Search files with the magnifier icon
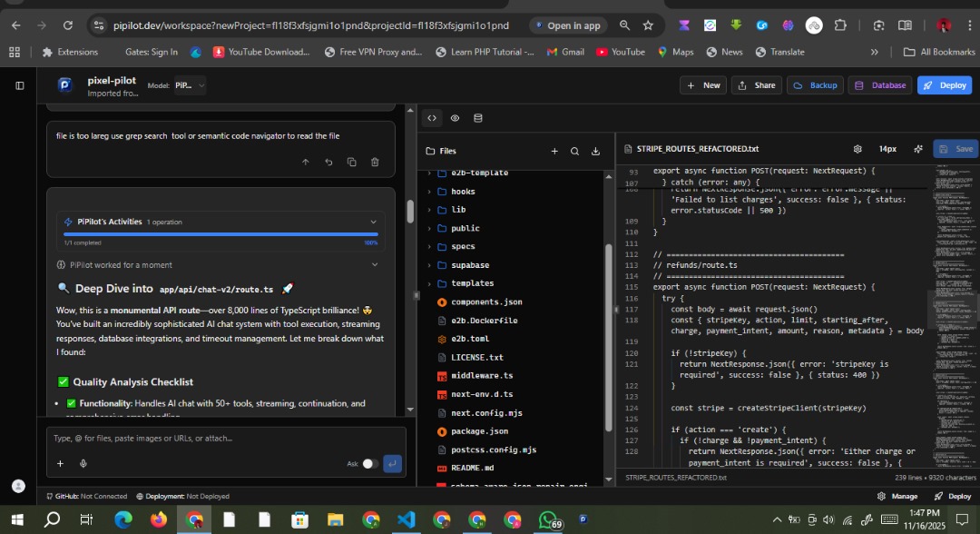The height and width of the screenshot is (534, 980). tap(574, 151)
